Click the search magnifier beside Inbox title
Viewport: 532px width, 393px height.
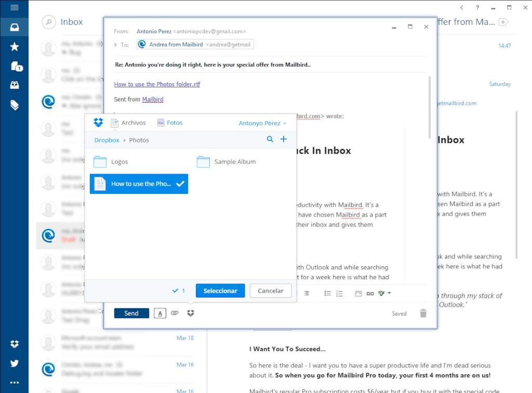(48, 22)
